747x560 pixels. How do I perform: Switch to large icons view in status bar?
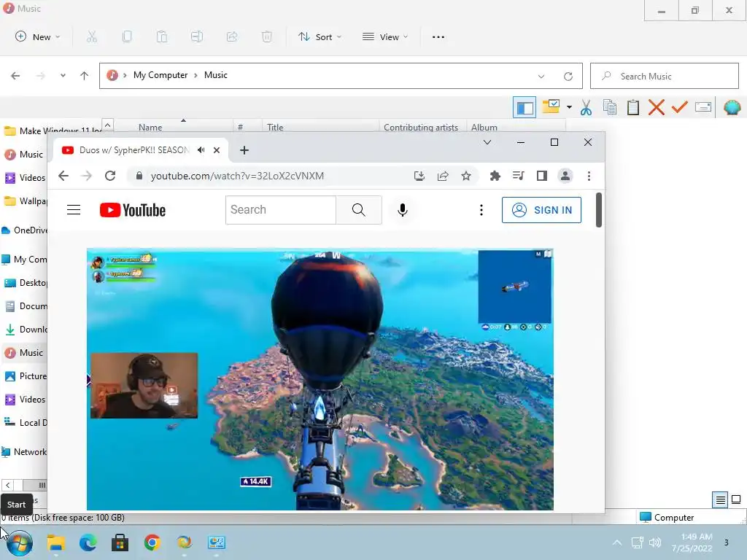coord(736,499)
